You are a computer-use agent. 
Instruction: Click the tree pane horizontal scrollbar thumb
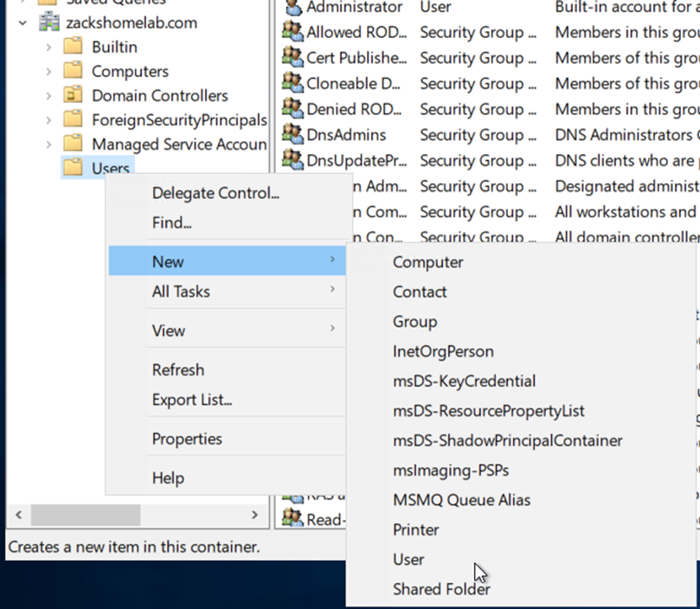(x=86, y=516)
